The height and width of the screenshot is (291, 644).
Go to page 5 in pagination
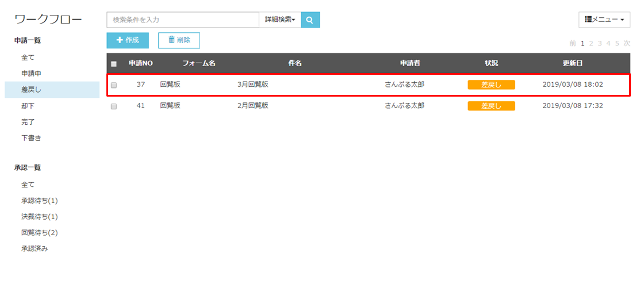click(x=617, y=43)
